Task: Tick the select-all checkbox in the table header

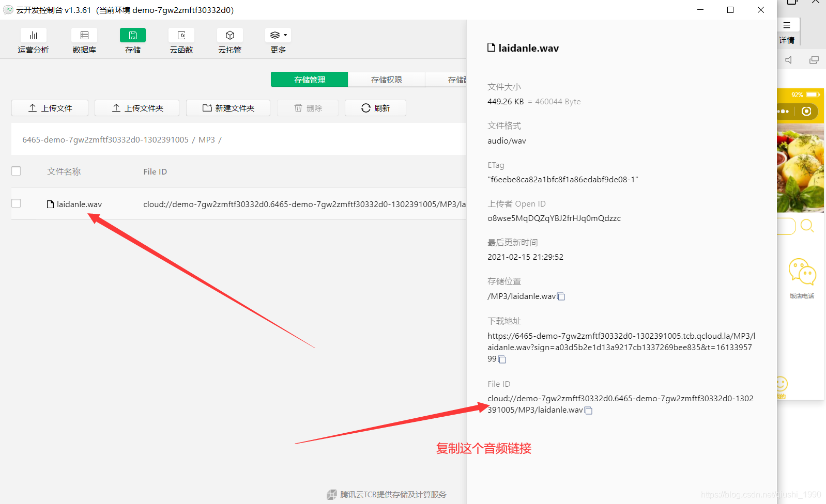Action: point(16,171)
